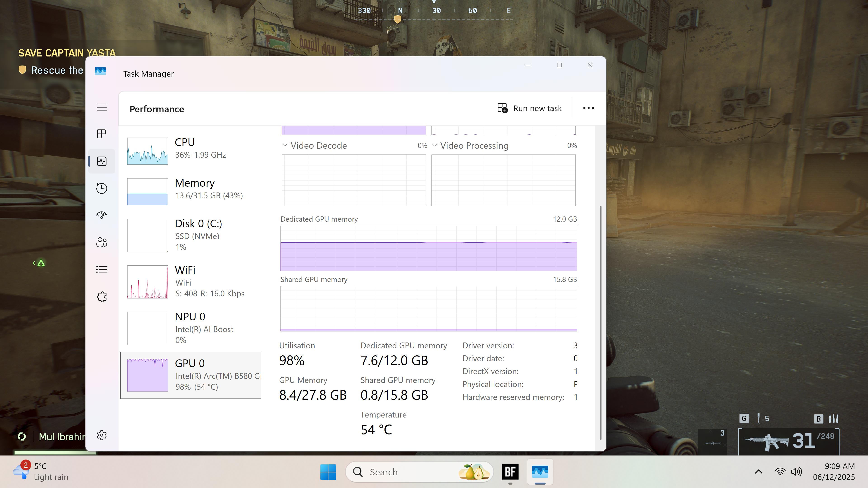The width and height of the screenshot is (868, 488).
Task: Click the Shared GPU memory graph
Action: pyautogui.click(x=429, y=309)
